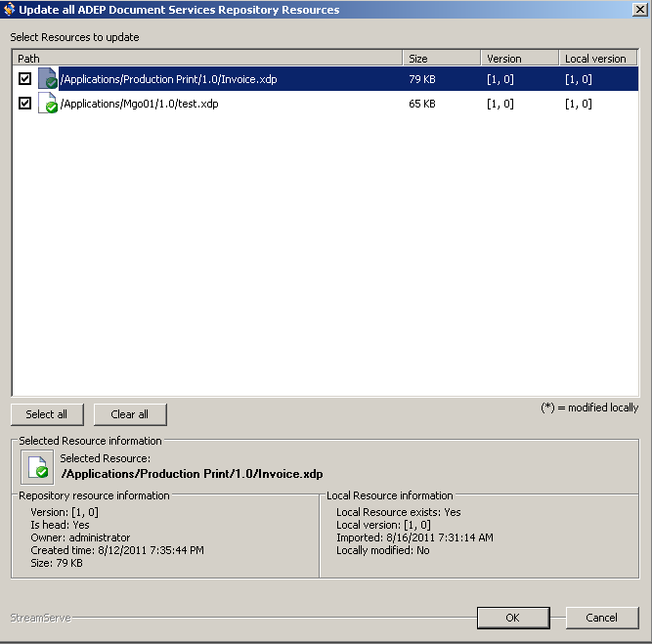Cancel the resource update dialog
Screen dimensions: 652x644
pyautogui.click(x=601, y=618)
